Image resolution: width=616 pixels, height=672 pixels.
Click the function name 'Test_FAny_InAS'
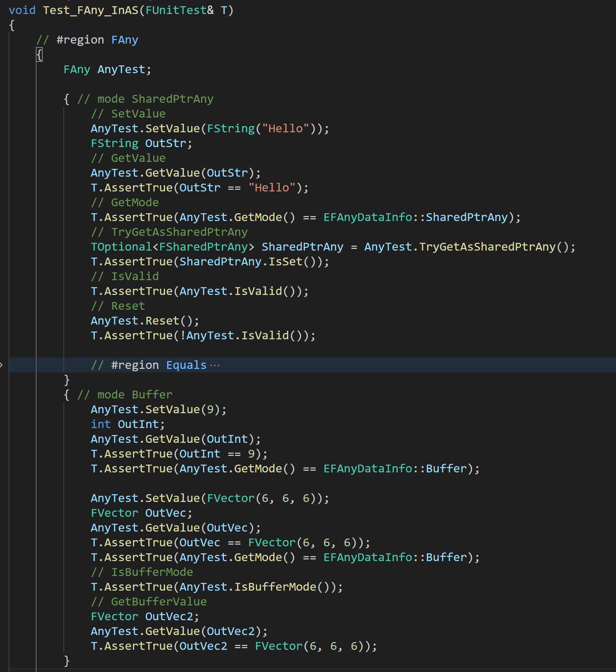click(x=91, y=10)
